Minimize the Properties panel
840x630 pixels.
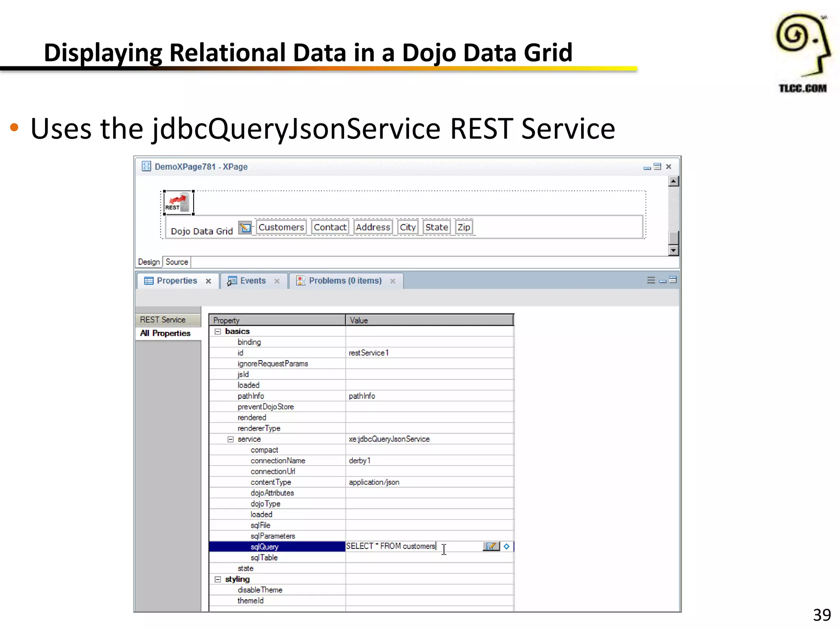(662, 281)
